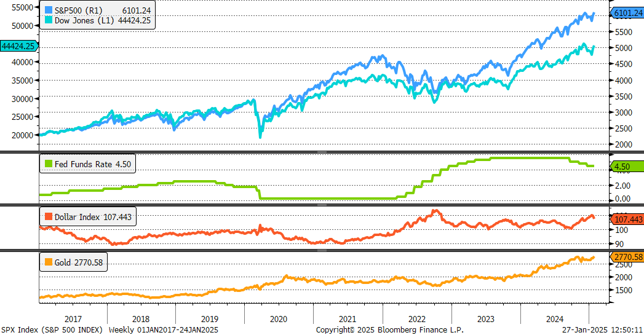Click the Fed Funds Rate legend label
Viewport: 644px width, 335px height.
pyautogui.click(x=82, y=164)
